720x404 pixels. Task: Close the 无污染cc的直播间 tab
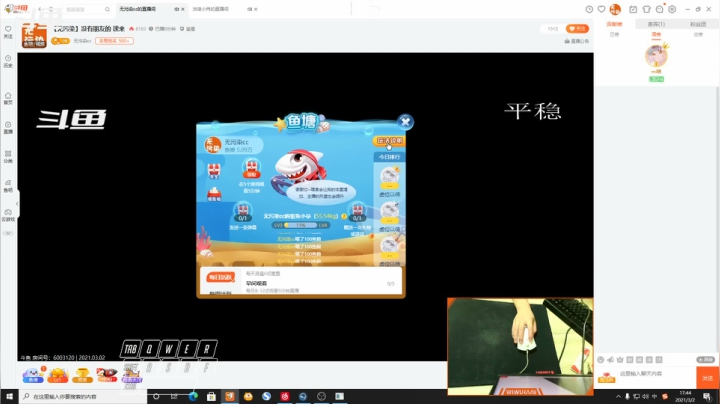(183, 9)
